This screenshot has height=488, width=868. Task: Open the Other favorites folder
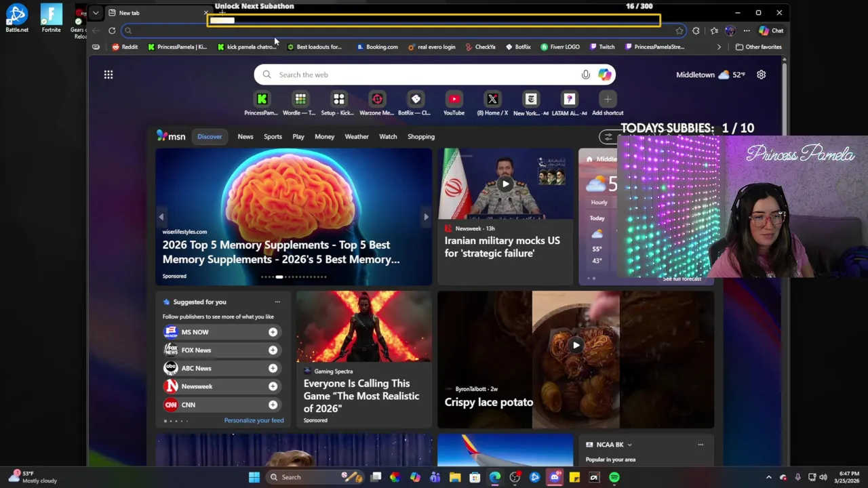(758, 47)
